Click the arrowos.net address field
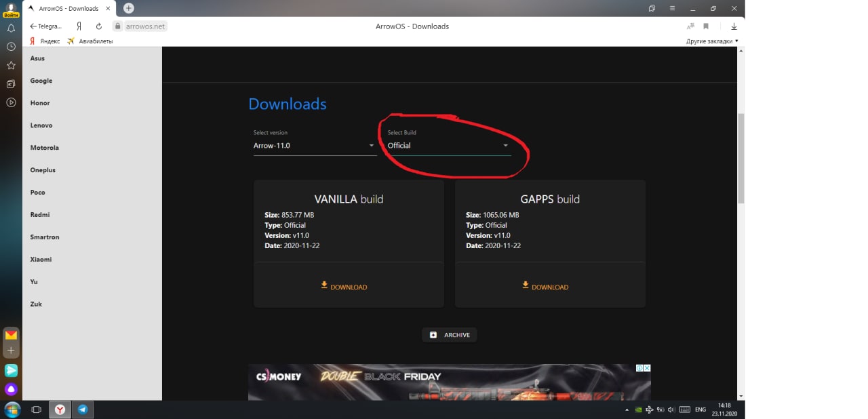 pyautogui.click(x=144, y=26)
